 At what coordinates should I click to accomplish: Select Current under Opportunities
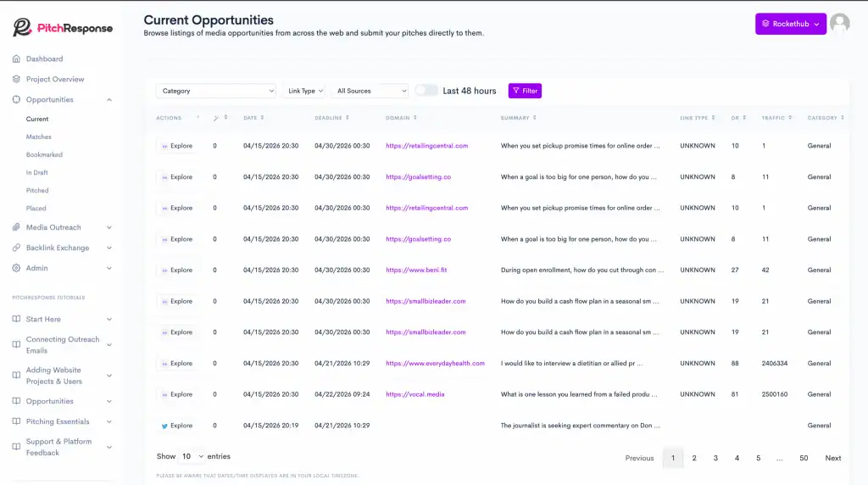pos(37,119)
